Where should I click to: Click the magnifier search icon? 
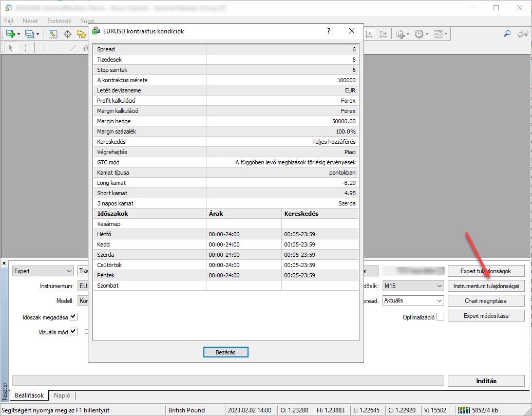tap(507, 33)
